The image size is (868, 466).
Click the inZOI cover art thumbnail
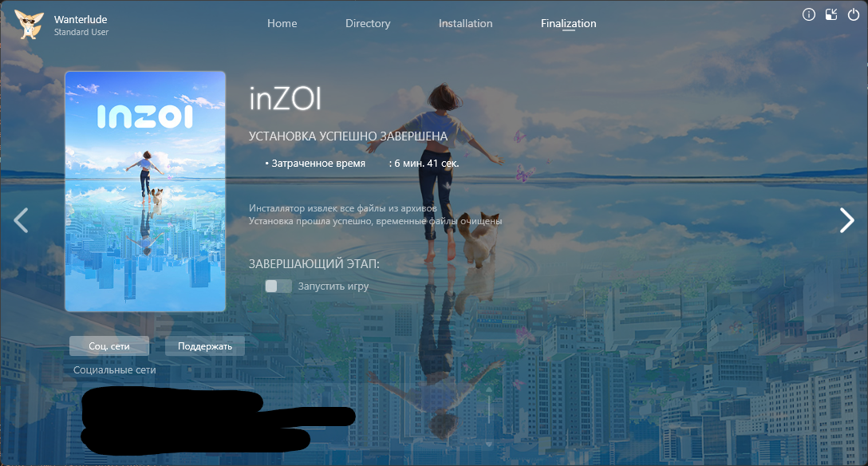[x=145, y=192]
